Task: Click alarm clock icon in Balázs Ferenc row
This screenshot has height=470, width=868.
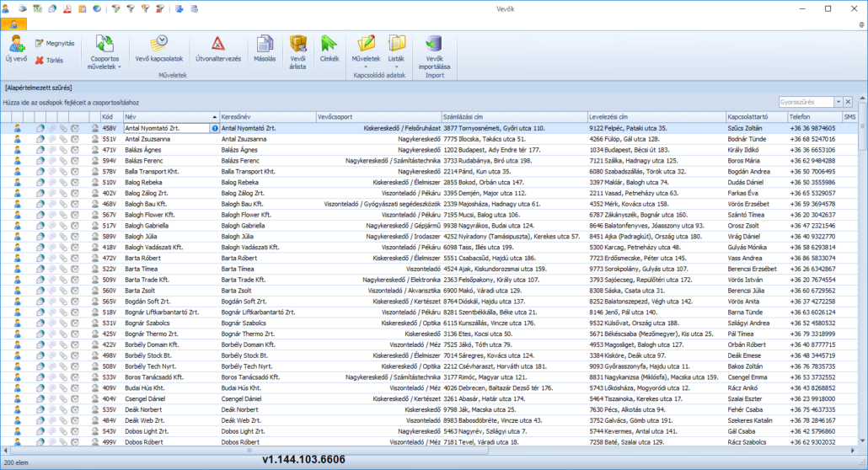Action: (75, 161)
